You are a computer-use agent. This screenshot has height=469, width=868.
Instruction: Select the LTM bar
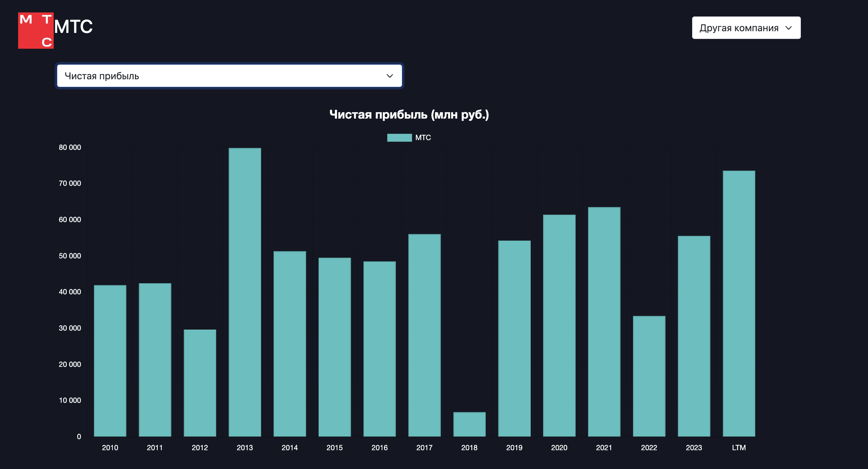(x=739, y=304)
